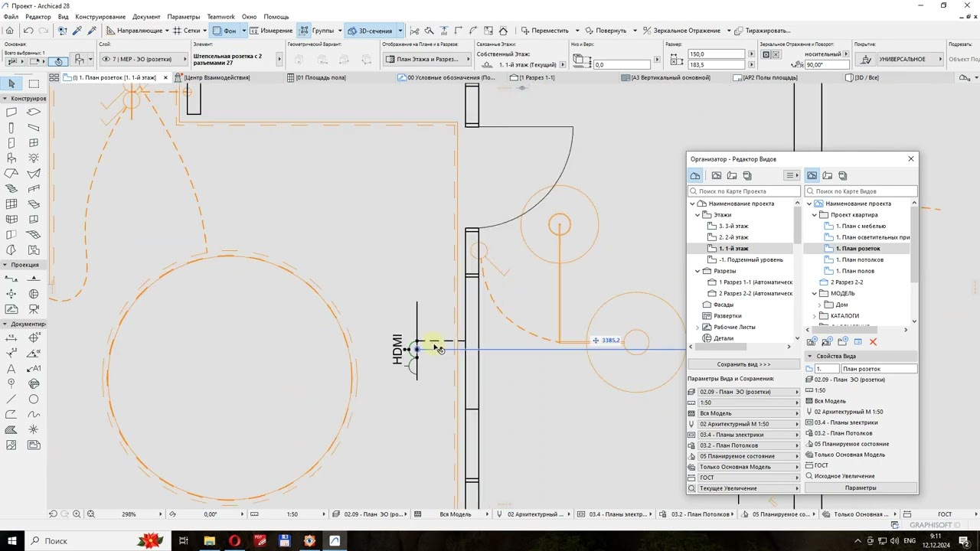Viewport: 980px width, 551px height.
Task: Toggle the Группы suspend groups button
Action: coord(316,31)
